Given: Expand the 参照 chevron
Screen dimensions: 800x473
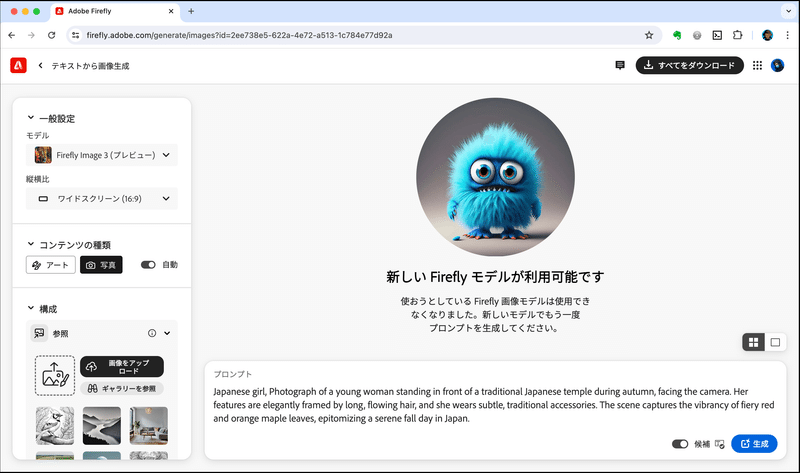Looking at the screenshot, I should pos(167,333).
